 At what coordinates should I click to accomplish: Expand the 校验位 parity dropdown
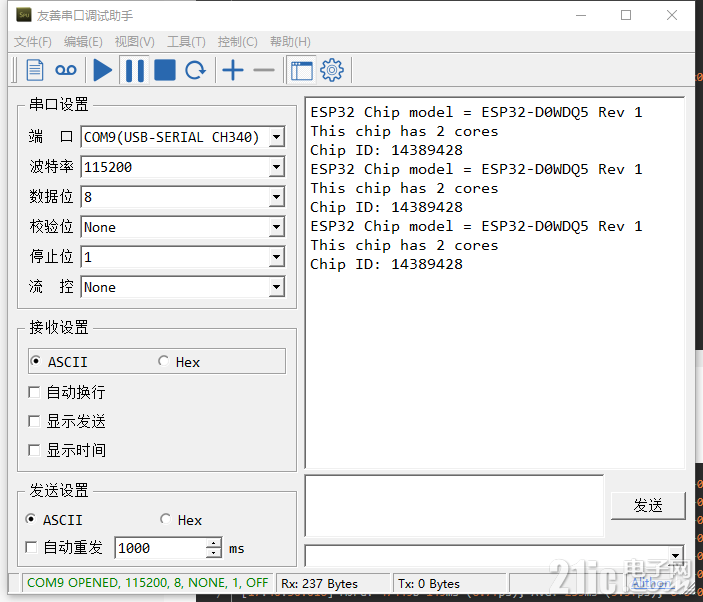(x=277, y=227)
